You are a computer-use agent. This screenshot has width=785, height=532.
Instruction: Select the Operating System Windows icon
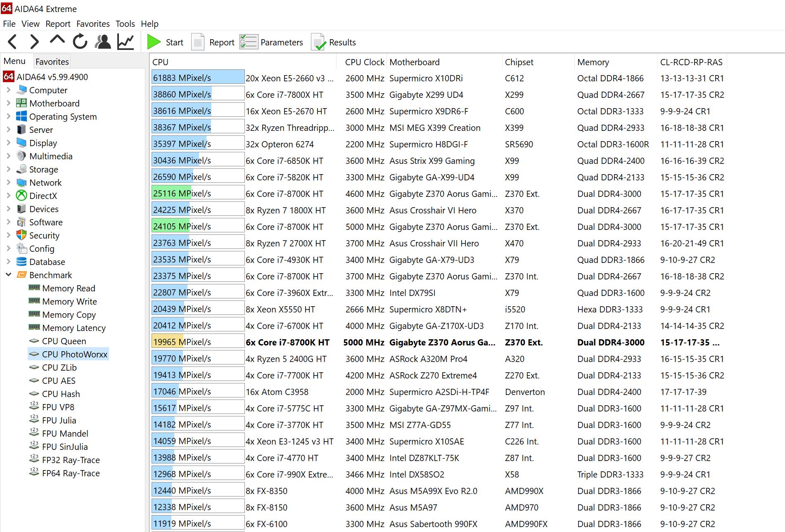21,116
